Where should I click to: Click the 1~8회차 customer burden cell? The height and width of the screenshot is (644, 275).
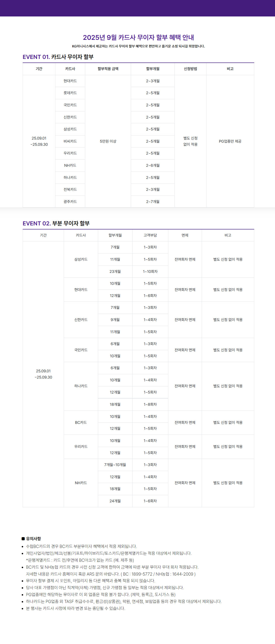[150, 404]
